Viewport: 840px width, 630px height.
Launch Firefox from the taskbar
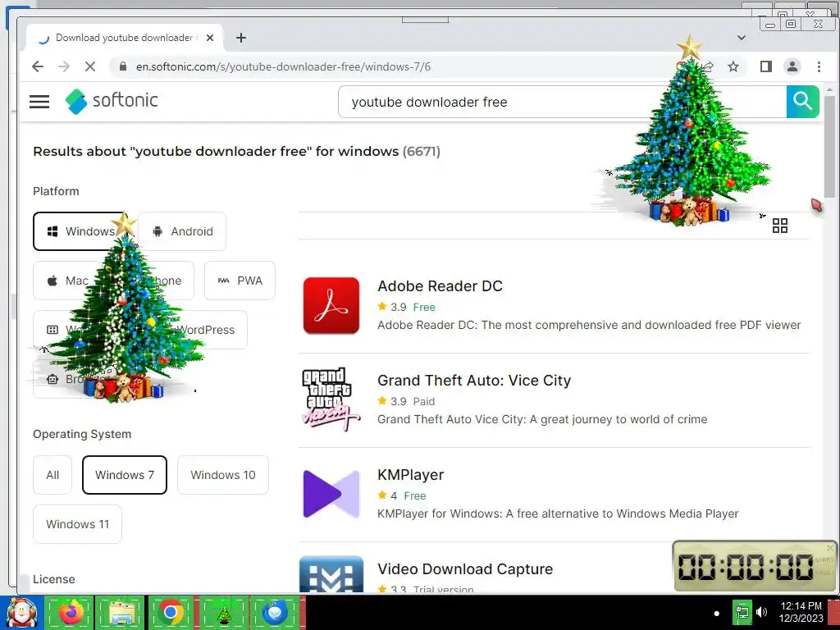pyautogui.click(x=69, y=612)
